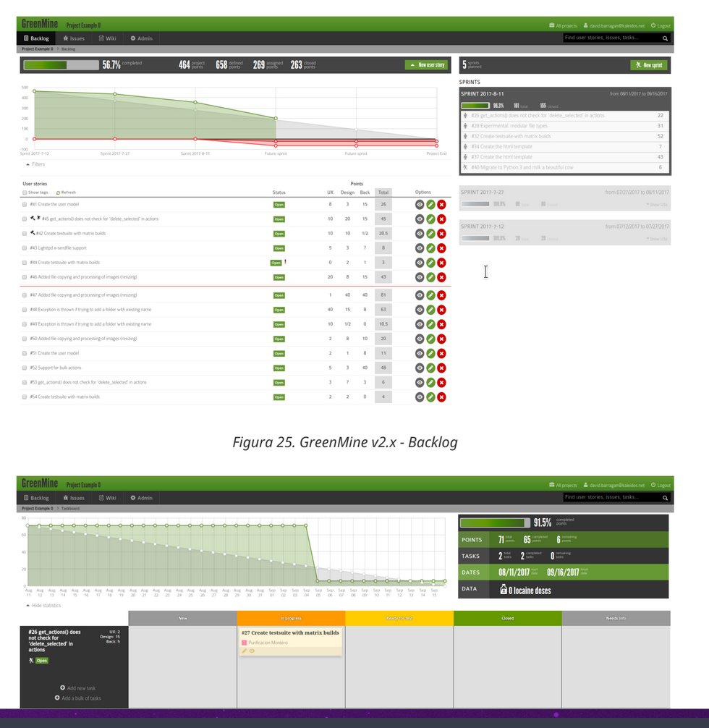View story #52 Support for bulk actions
The width and height of the screenshot is (709, 728).
pos(420,368)
